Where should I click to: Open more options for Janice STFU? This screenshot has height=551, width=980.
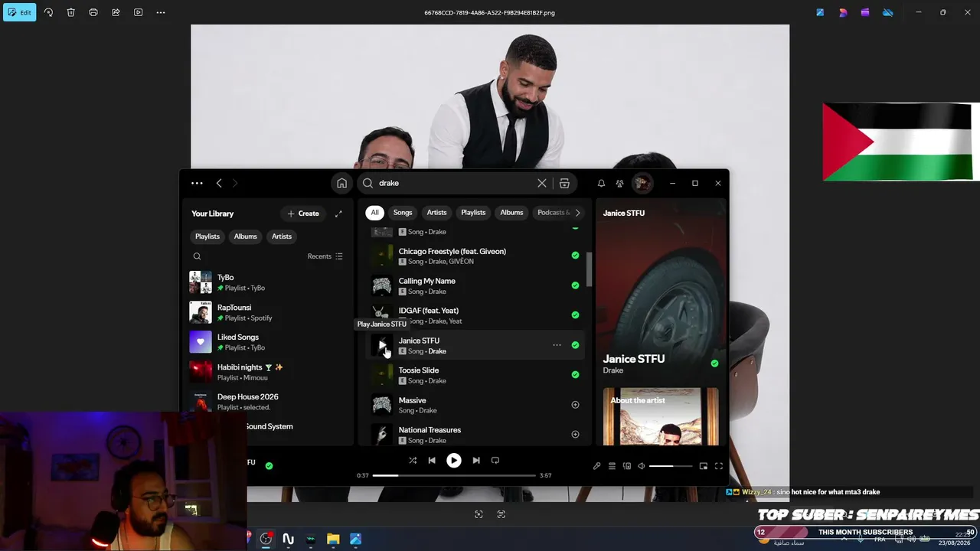click(557, 345)
